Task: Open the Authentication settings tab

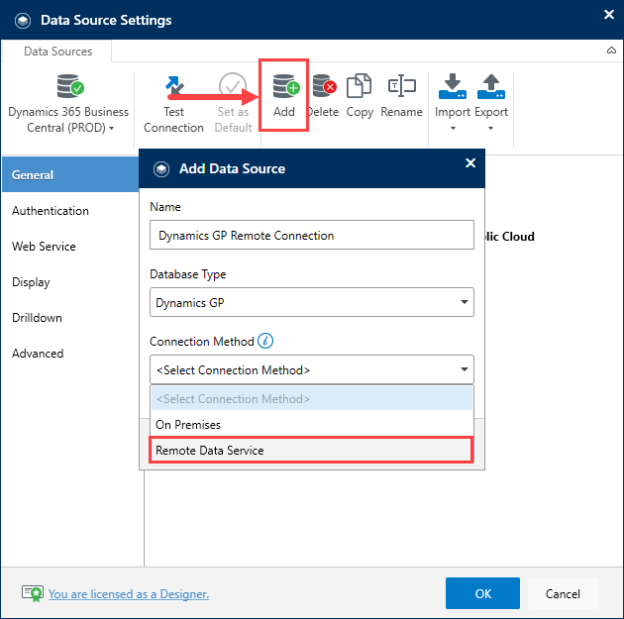Action: tap(50, 211)
